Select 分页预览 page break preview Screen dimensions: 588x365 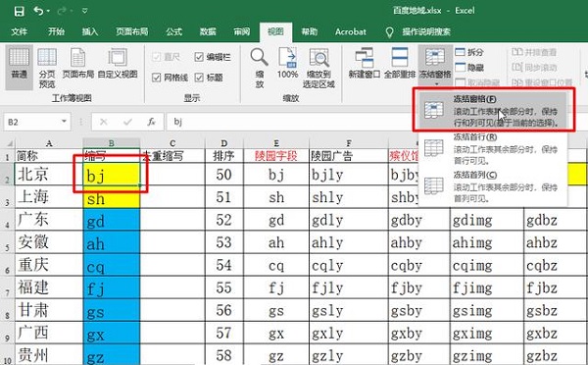(x=47, y=68)
